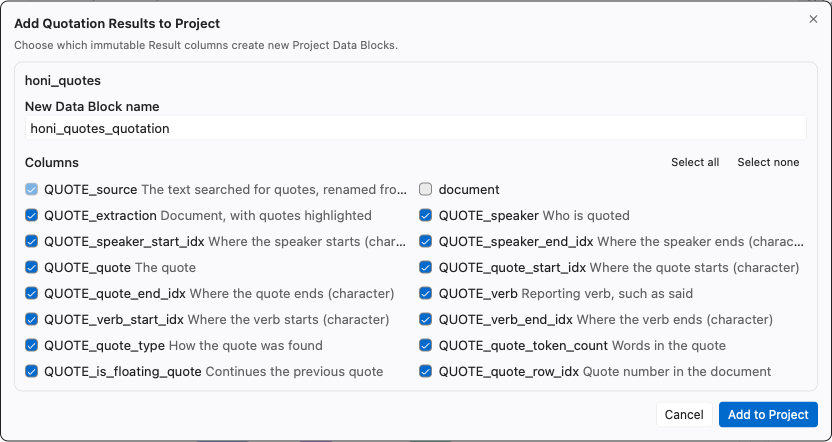
Task: Uncheck QUOTE_quote_start_idx checkbox
Action: (x=426, y=267)
